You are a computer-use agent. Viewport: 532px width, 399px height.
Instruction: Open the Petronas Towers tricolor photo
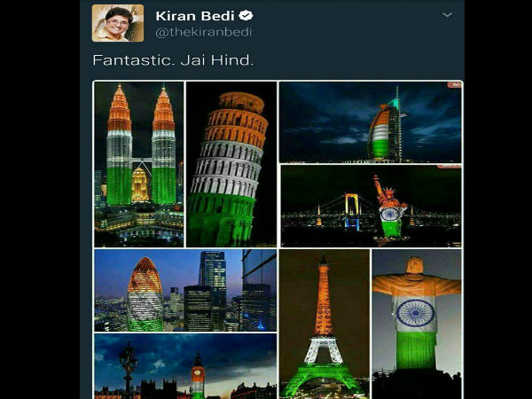coord(139,164)
